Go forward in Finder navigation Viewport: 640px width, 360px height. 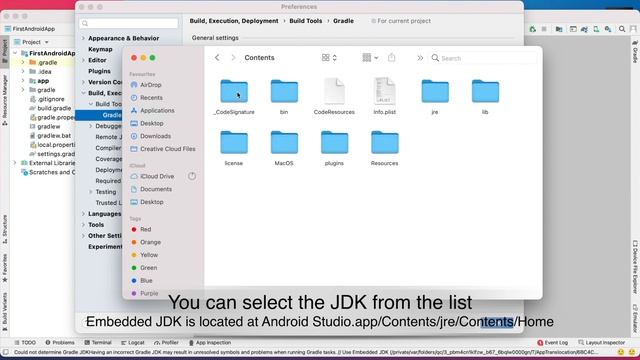coord(233,58)
